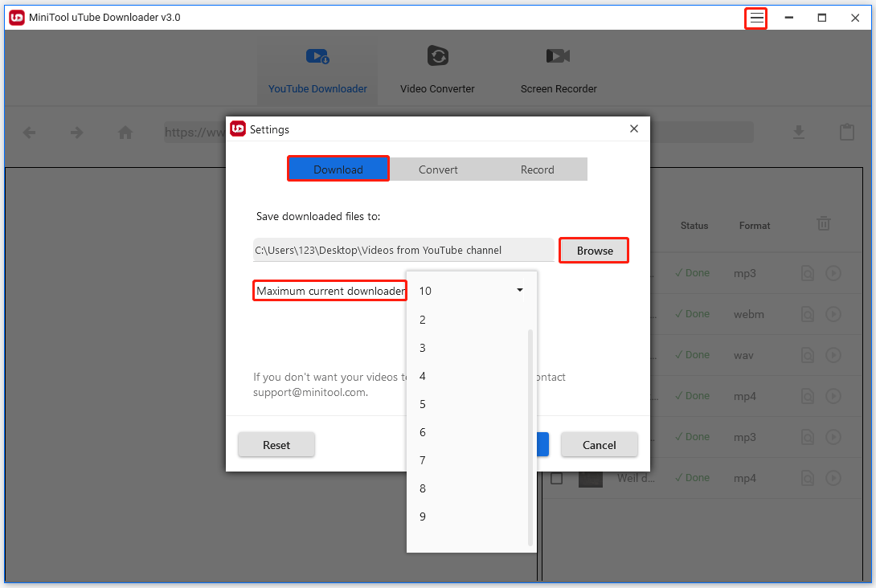Go back with the left arrow
This screenshot has height=588, width=876.
tap(29, 133)
